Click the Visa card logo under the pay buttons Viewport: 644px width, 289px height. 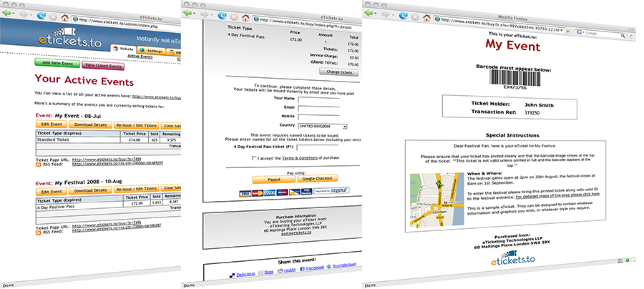pyautogui.click(x=245, y=192)
